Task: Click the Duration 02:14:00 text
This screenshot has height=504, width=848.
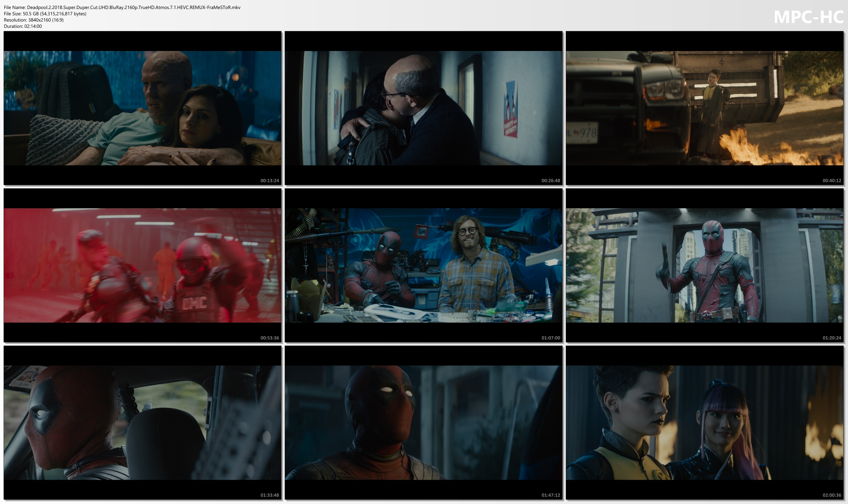Action: [23, 26]
